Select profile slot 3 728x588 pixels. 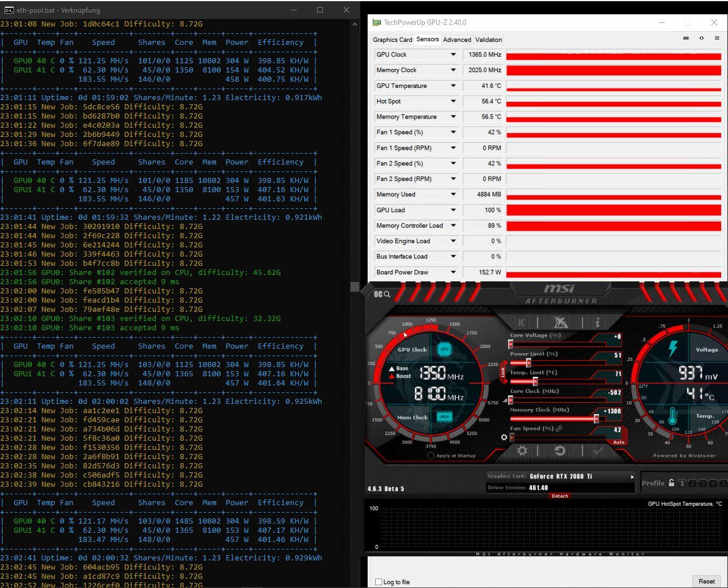click(703, 483)
